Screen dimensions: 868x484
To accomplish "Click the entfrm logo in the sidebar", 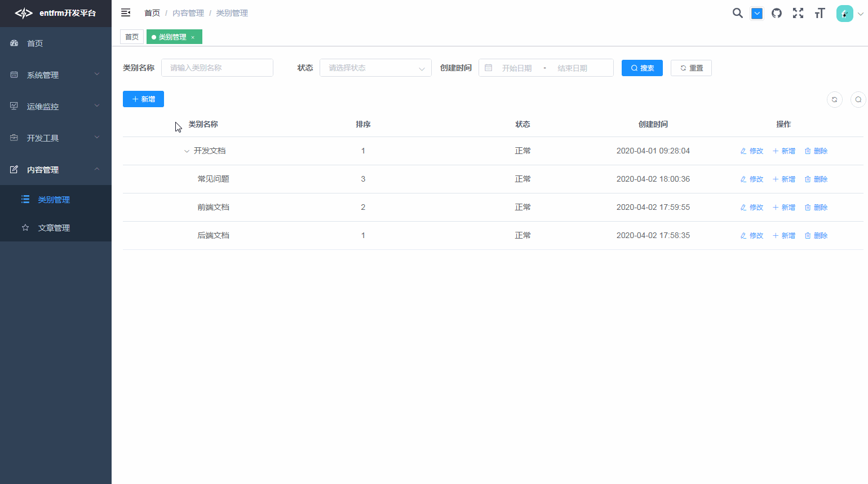I will [24, 13].
